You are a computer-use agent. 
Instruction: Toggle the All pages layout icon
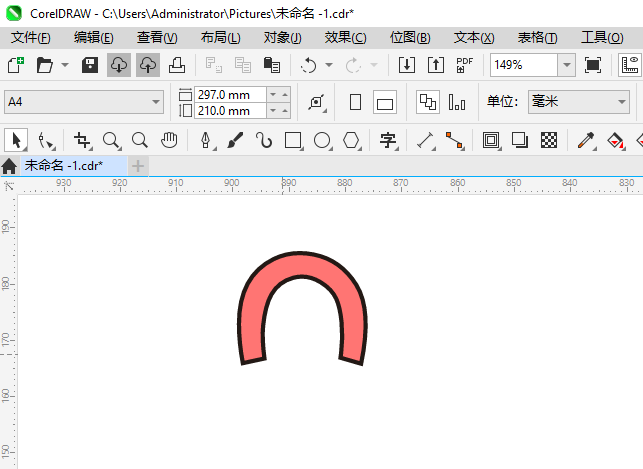tap(428, 102)
